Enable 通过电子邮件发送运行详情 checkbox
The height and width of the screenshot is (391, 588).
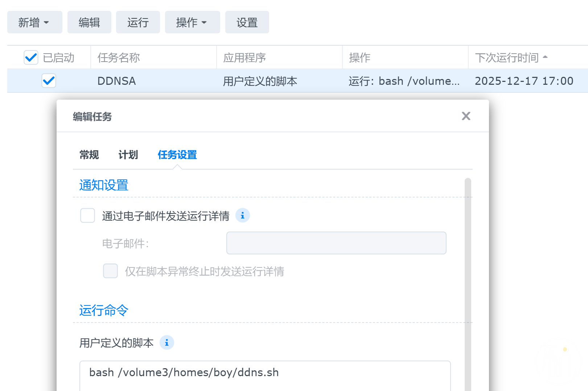87,216
